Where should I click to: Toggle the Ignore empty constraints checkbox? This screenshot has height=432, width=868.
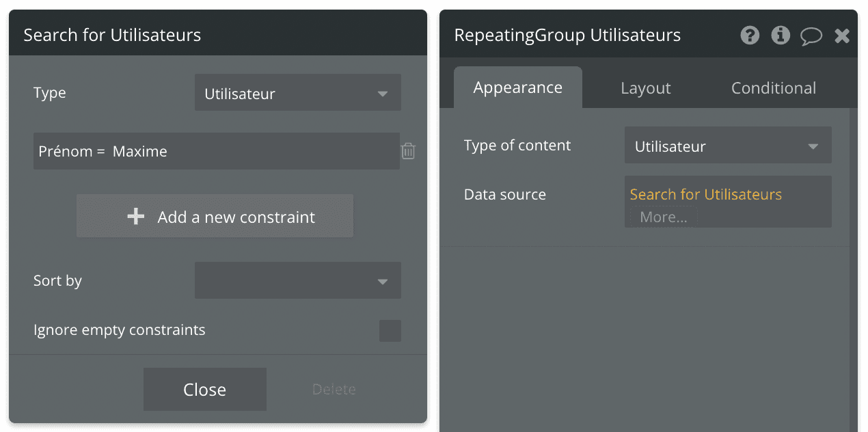pyautogui.click(x=390, y=331)
